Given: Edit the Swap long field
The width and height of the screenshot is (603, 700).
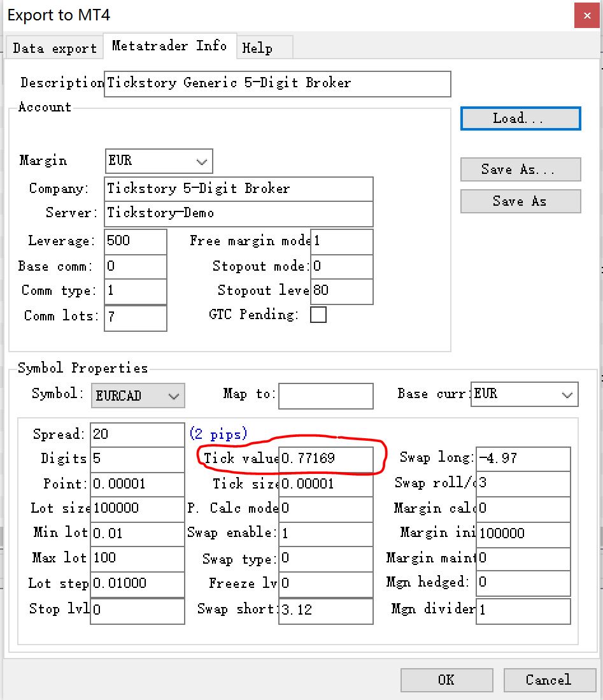Looking at the screenshot, I should tap(523, 459).
